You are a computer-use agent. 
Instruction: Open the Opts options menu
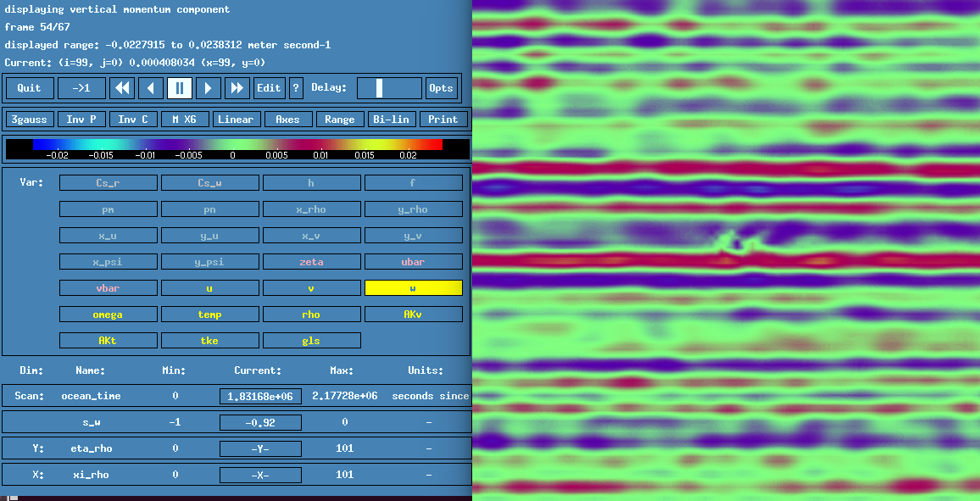pyautogui.click(x=441, y=88)
